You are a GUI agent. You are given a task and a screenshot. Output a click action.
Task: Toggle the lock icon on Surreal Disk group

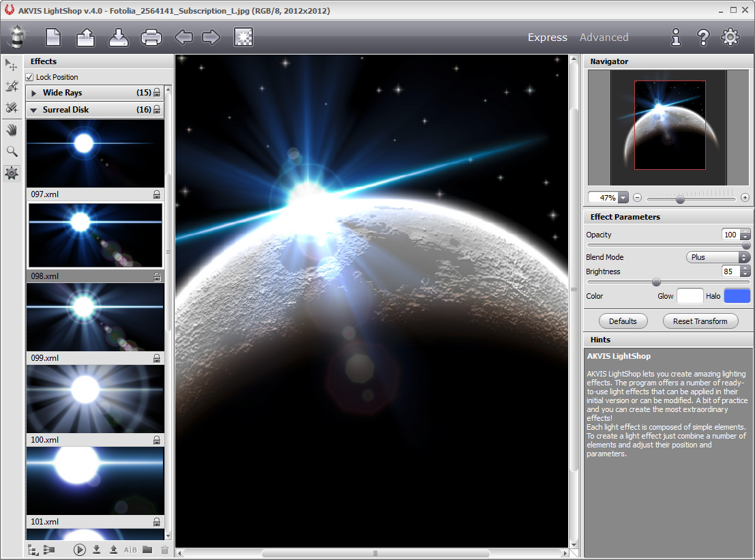click(157, 110)
